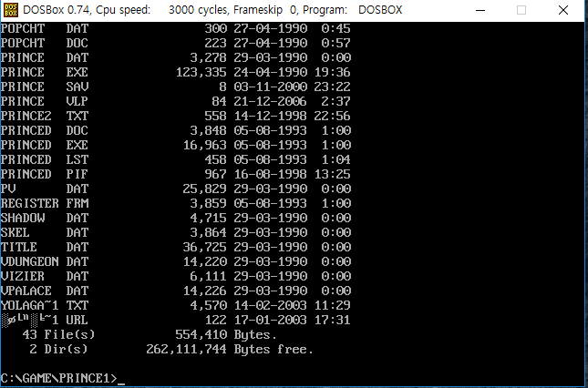
Task: Click the 2 Dir(s) summary
Action: [x=59, y=350]
